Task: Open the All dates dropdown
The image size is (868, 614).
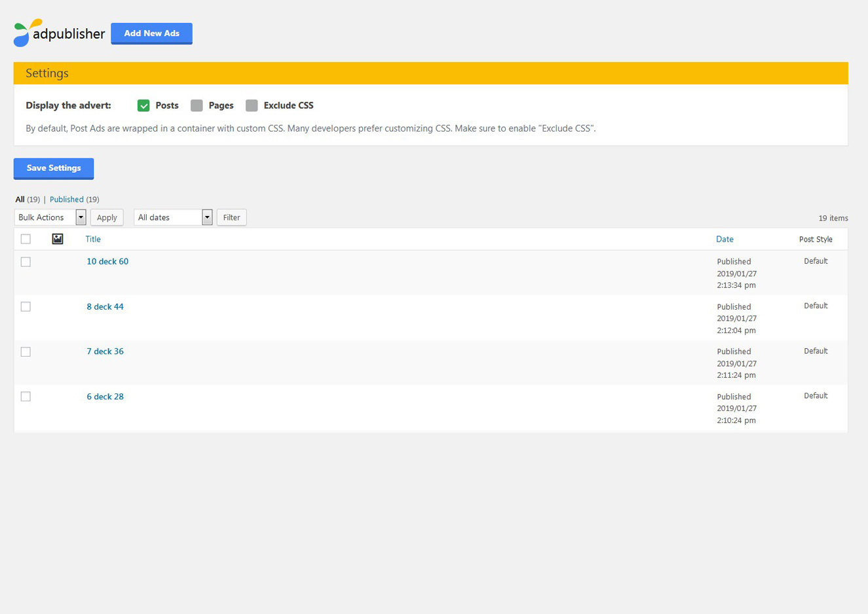Action: [x=173, y=217]
